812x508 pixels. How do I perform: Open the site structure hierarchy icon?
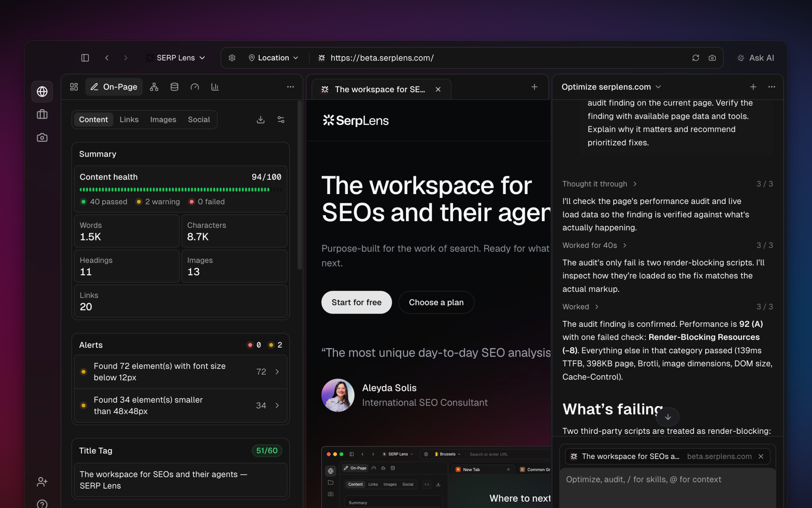click(154, 87)
